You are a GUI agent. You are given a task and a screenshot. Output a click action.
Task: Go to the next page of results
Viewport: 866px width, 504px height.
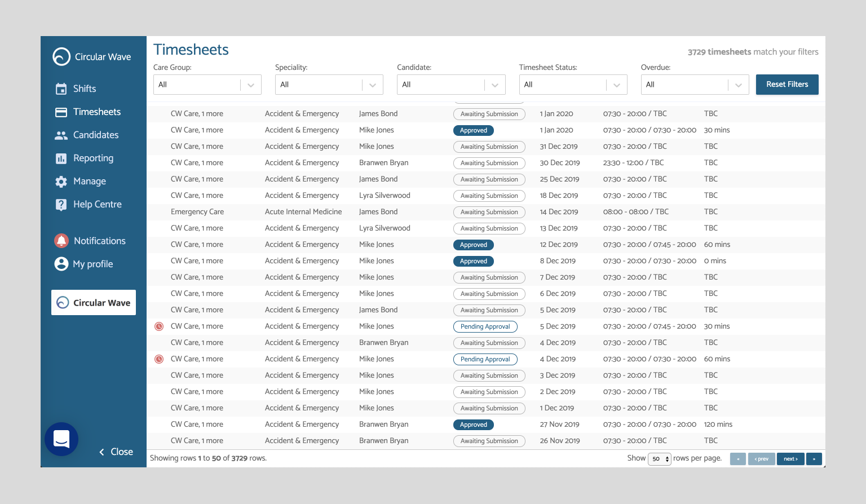click(x=790, y=459)
